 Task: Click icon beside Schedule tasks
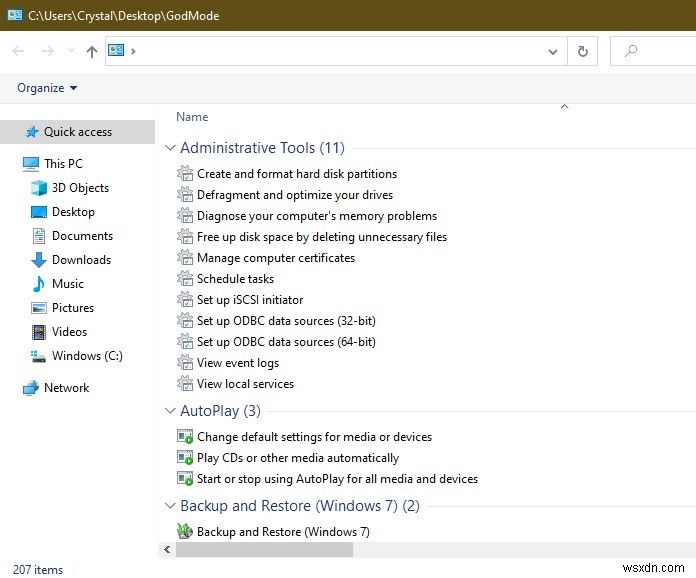click(185, 279)
